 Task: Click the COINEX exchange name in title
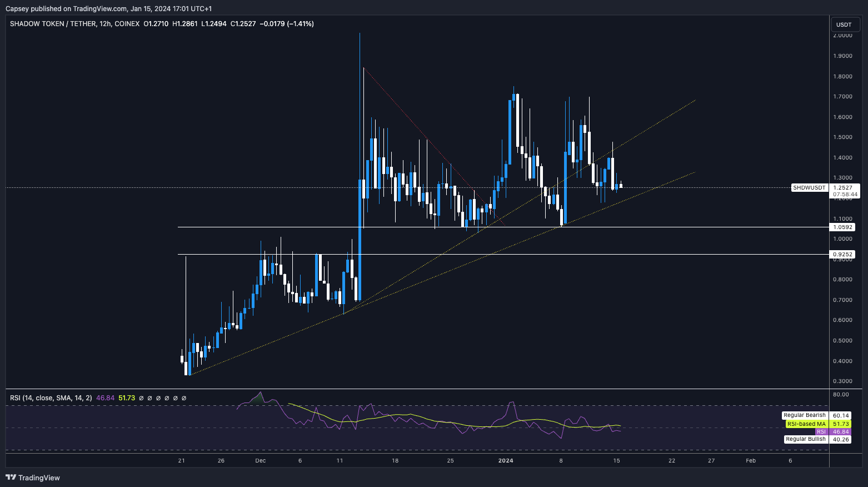coord(127,24)
